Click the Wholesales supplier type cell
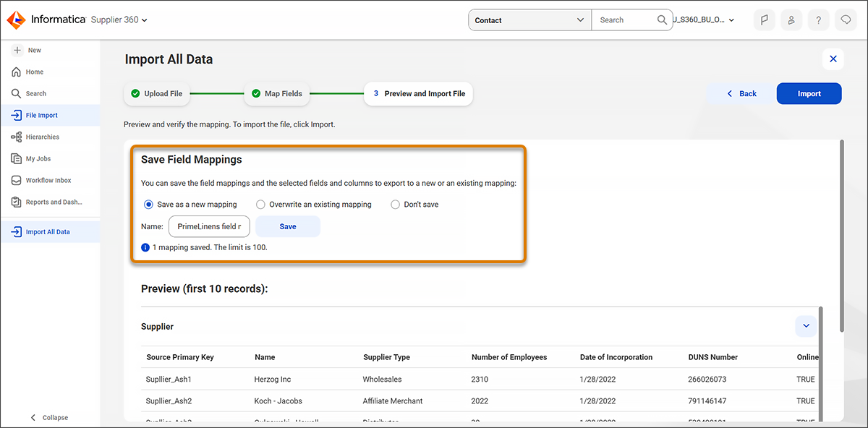This screenshot has height=428, width=868. 382,380
